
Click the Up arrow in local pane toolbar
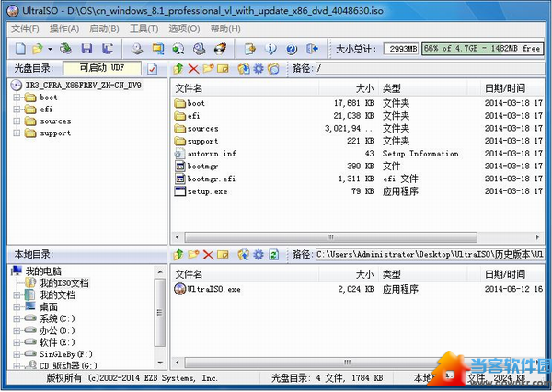178,254
